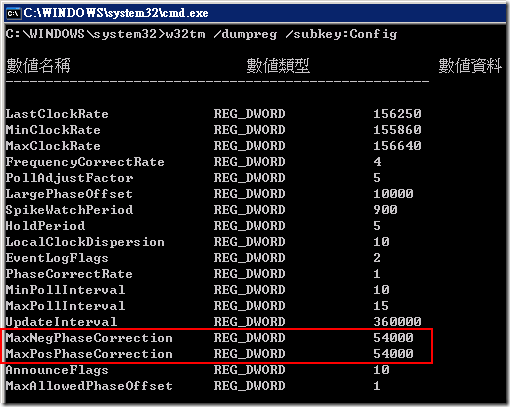Select the MaxPosPhaseCorrection entry name

tap(89, 354)
